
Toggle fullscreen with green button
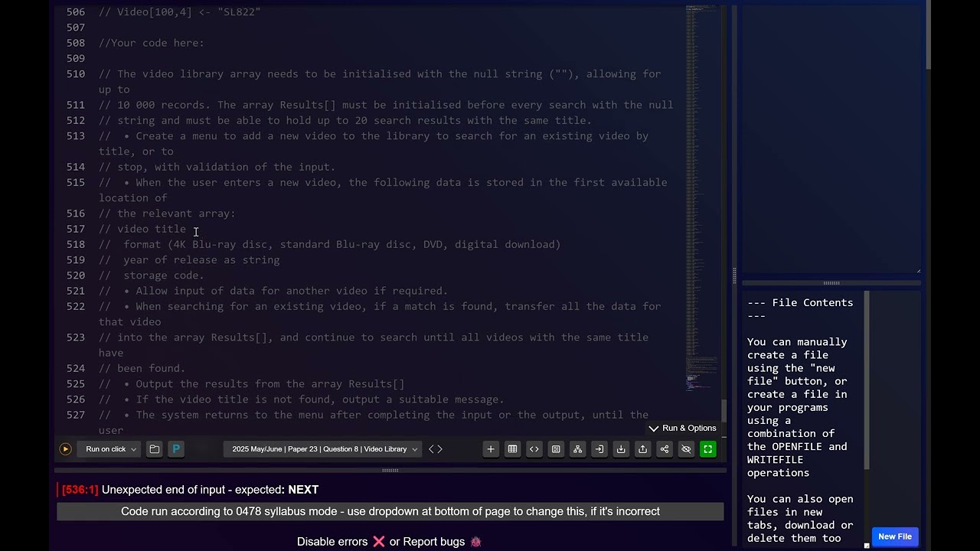(x=707, y=449)
